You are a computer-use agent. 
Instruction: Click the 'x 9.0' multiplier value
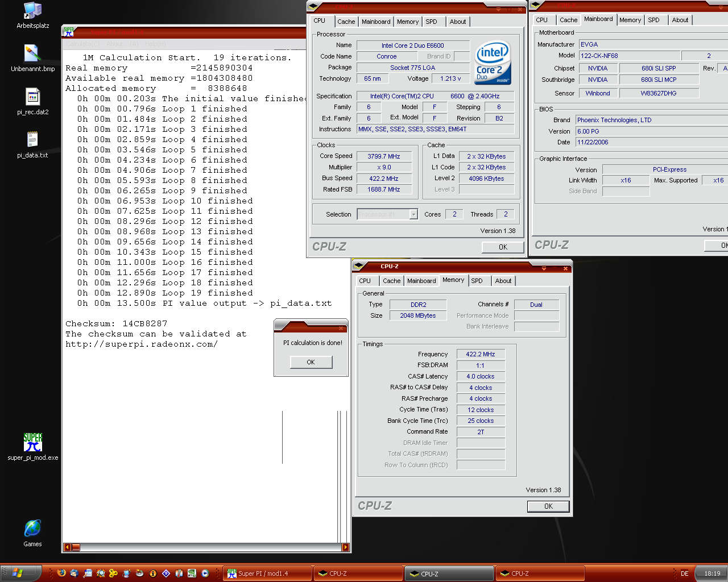click(384, 167)
